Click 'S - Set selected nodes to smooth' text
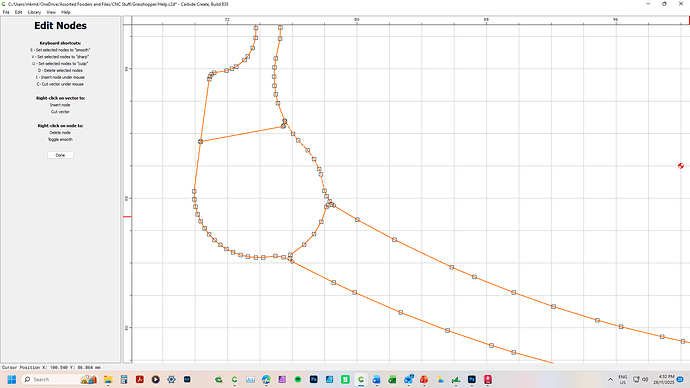The height and width of the screenshot is (388, 690). [60, 50]
